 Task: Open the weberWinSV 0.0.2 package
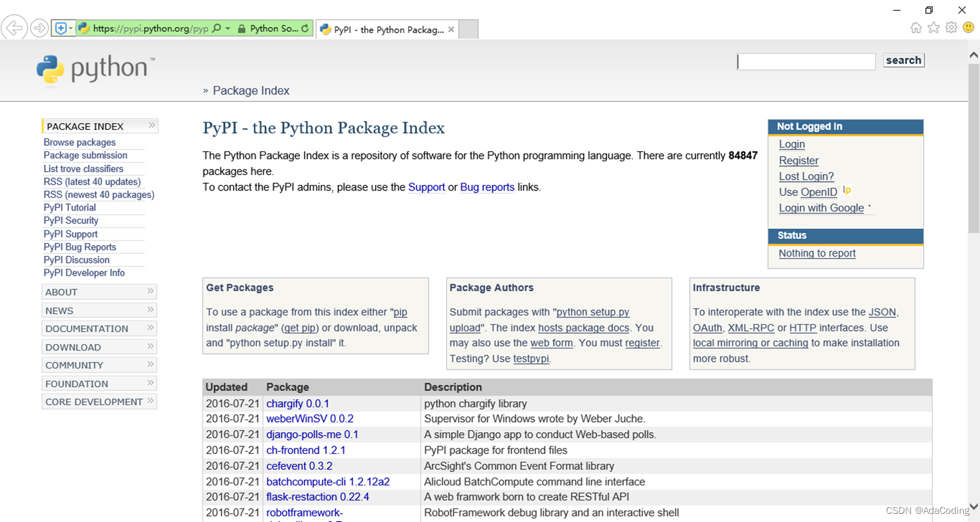pos(310,419)
